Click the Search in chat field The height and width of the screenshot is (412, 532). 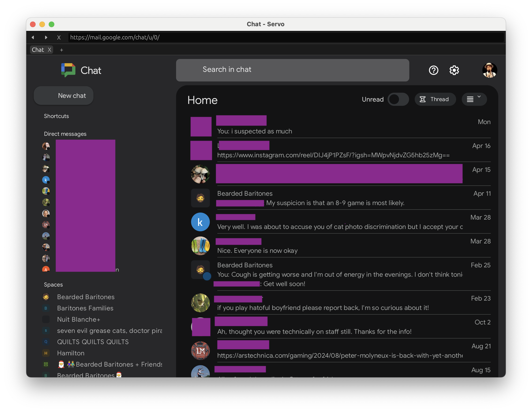pos(292,70)
